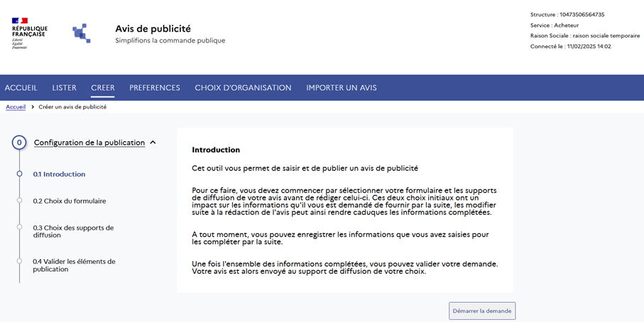
Task: Click the Service : Acheteur text
Action: (x=555, y=26)
